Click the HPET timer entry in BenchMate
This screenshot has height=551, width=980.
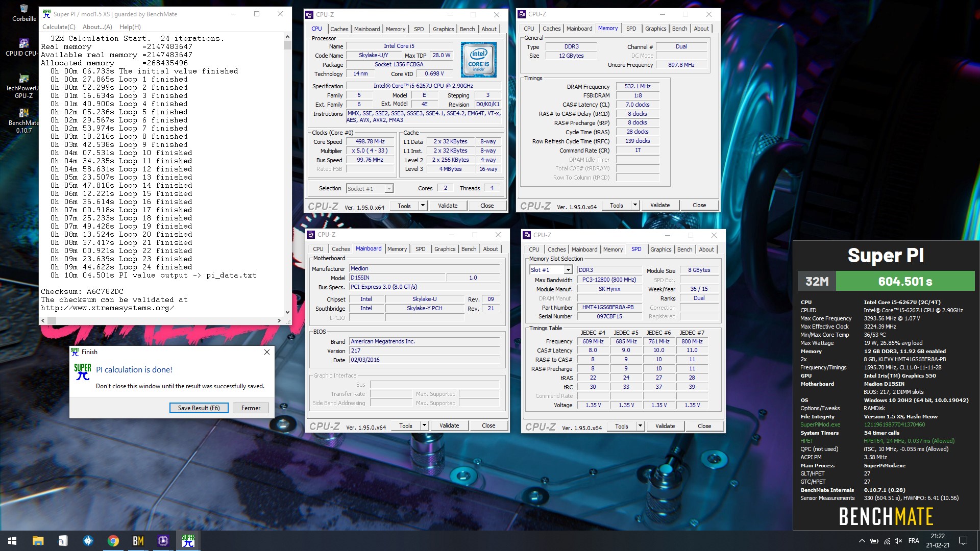point(807,441)
